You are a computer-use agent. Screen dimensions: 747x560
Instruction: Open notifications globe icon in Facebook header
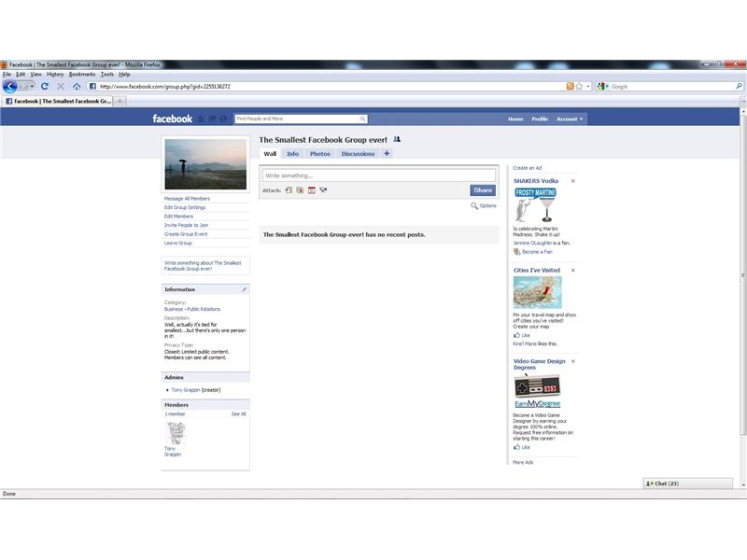[223, 119]
